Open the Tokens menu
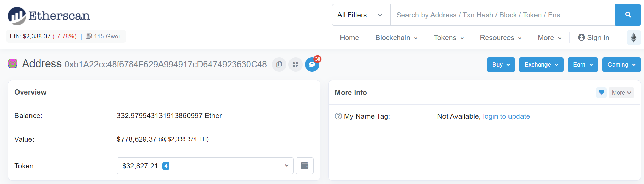 click(x=449, y=38)
